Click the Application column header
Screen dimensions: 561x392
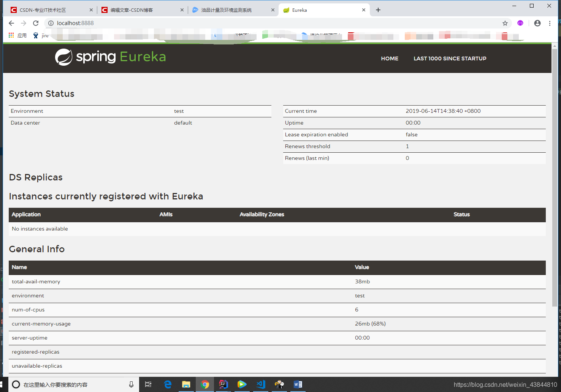tap(26, 215)
